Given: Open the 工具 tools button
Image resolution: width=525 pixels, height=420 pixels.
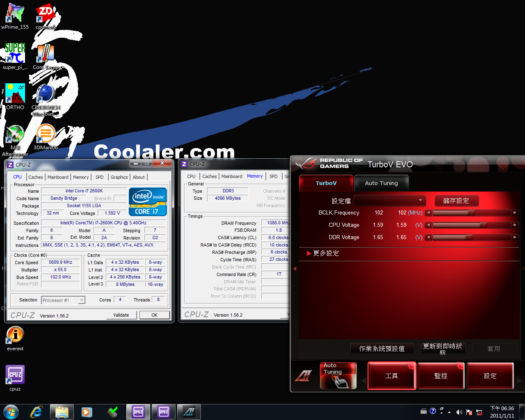Looking at the screenshot, I should click(392, 376).
